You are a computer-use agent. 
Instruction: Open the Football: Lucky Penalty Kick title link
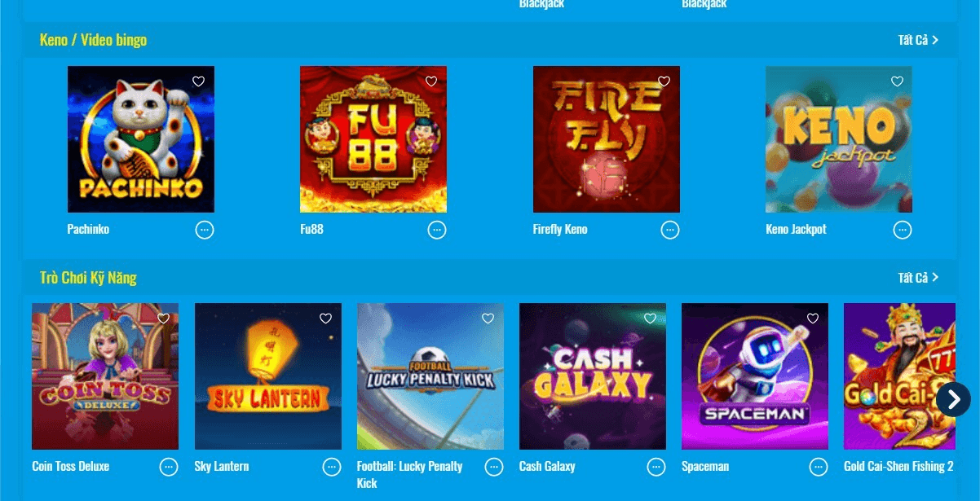pyautogui.click(x=409, y=474)
